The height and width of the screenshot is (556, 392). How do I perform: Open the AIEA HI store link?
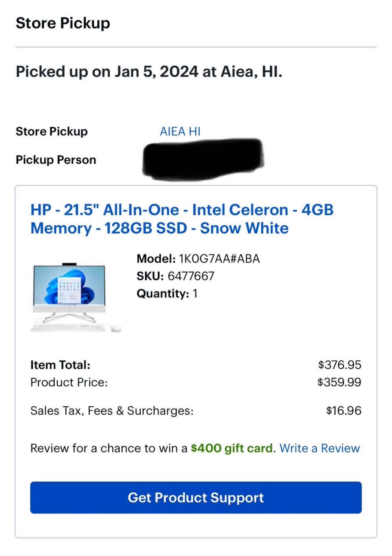point(180,132)
